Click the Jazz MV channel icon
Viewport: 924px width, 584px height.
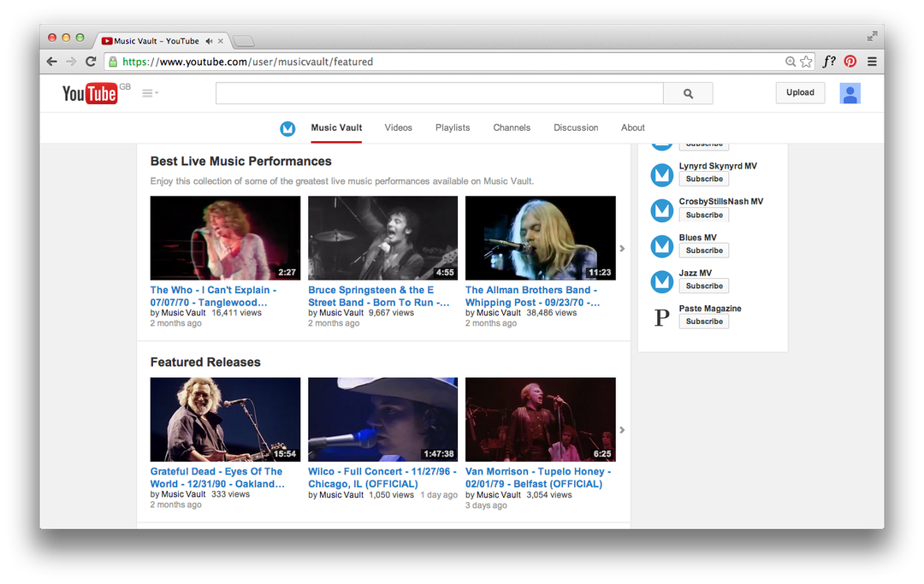click(661, 281)
